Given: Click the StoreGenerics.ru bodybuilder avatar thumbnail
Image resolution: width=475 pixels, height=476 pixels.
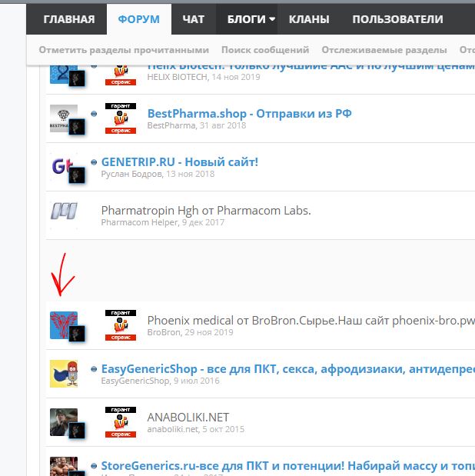Looking at the screenshot, I should tap(63, 467).
